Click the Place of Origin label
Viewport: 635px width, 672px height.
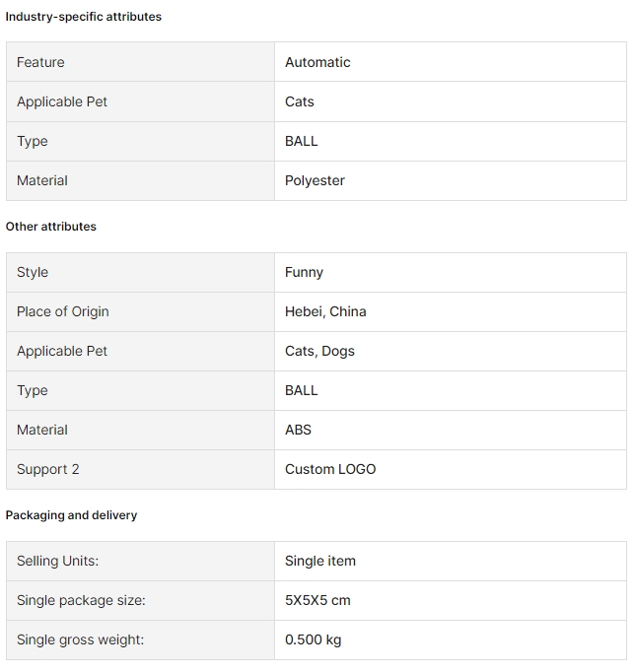point(62,311)
